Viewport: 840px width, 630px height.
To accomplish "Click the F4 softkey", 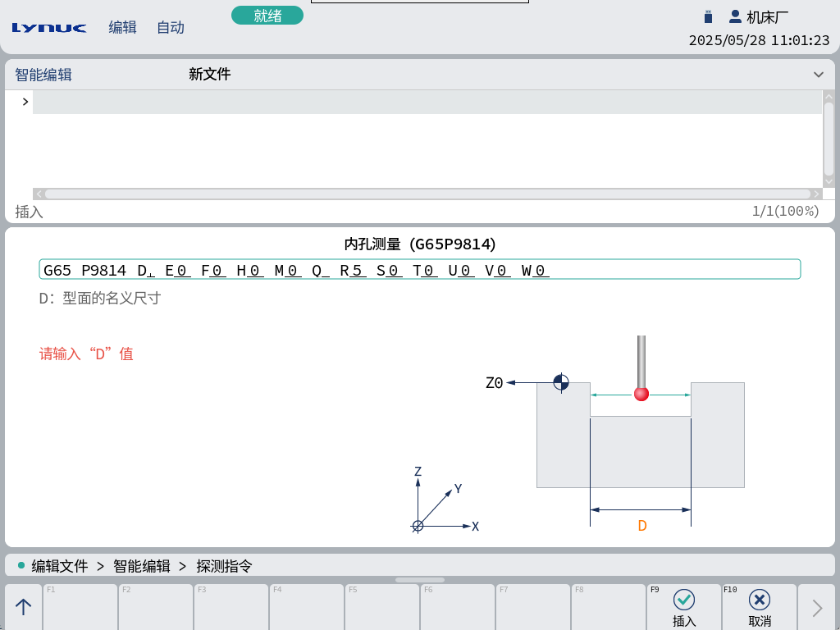I will 307,608.
